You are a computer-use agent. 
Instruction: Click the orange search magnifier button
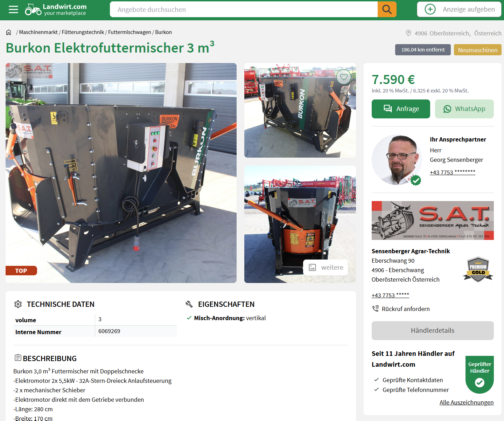coord(387,9)
